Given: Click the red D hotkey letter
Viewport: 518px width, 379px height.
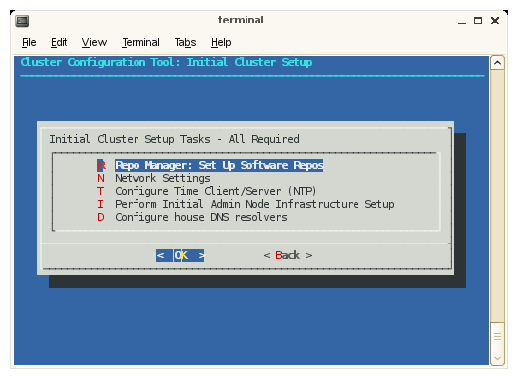Looking at the screenshot, I should coord(101,217).
